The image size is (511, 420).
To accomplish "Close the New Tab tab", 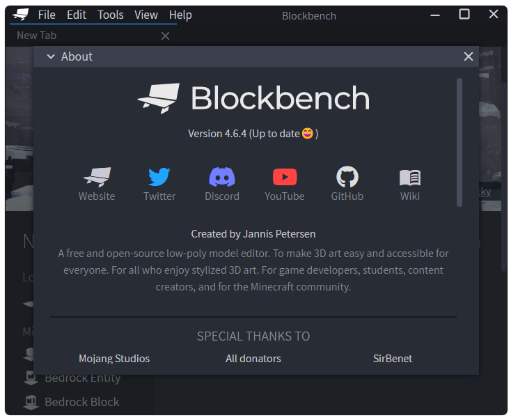I will point(165,36).
